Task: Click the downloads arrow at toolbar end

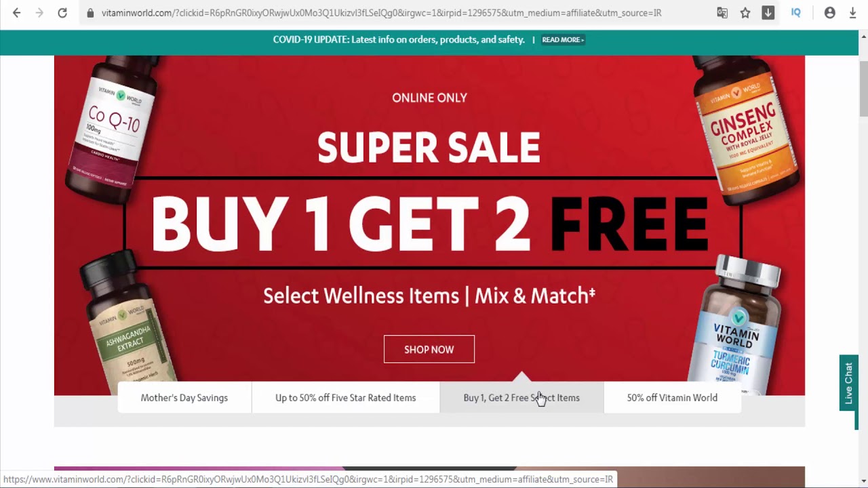Action: click(x=853, y=13)
